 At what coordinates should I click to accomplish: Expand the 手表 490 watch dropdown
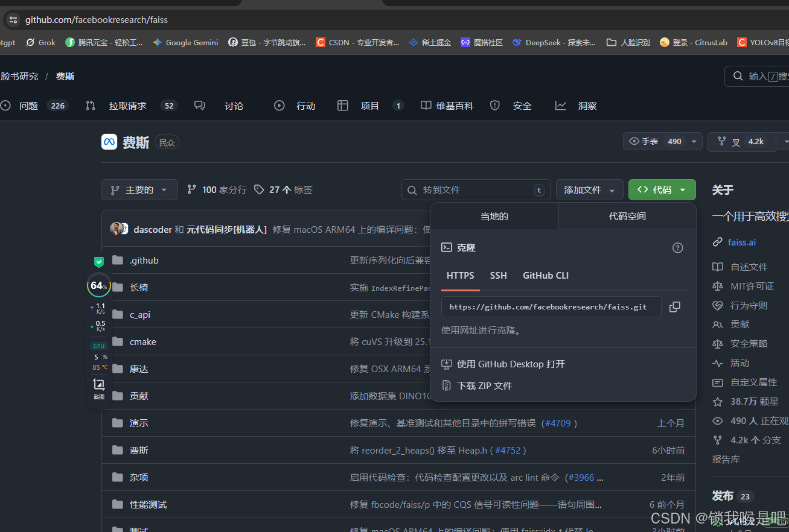[x=662, y=142]
